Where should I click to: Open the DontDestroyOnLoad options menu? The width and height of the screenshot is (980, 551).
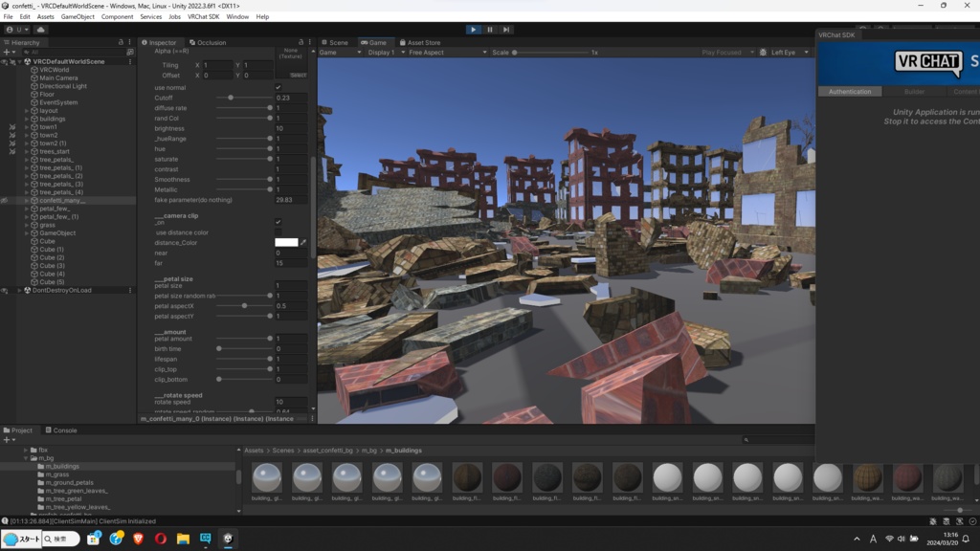point(130,291)
